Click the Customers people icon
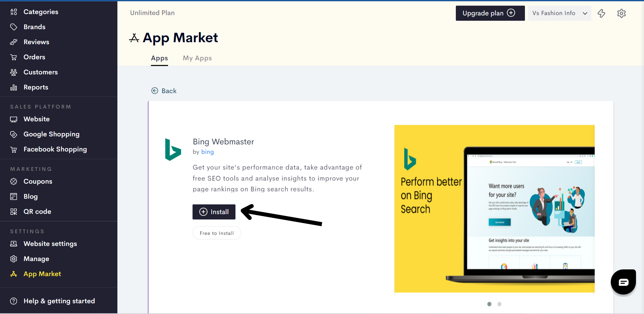Screen dimensions: 644x314 tap(13, 72)
